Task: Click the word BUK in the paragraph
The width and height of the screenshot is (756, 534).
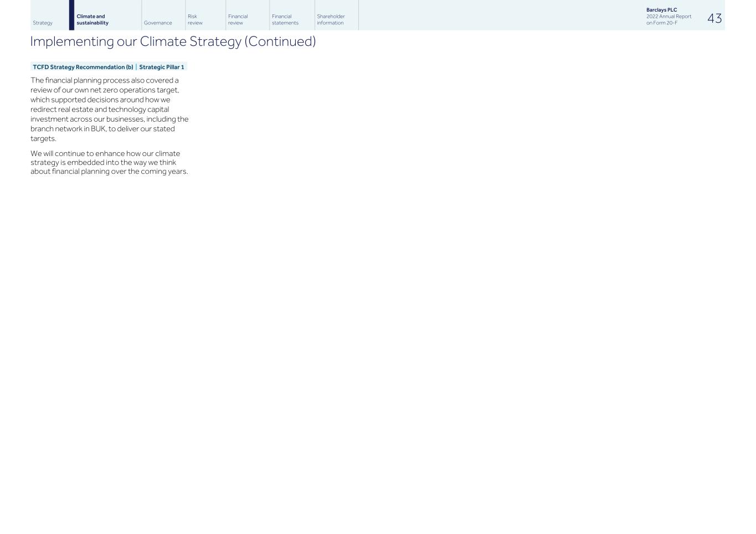Action: coord(98,129)
